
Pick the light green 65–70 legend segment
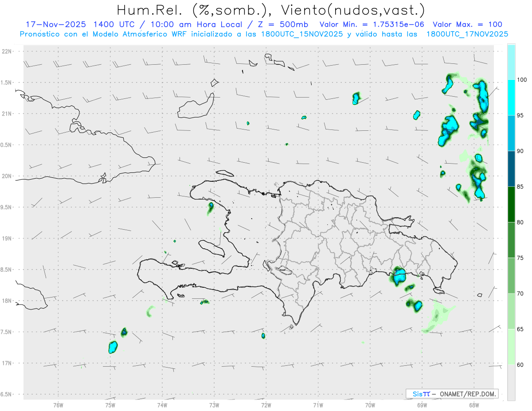click(511, 311)
